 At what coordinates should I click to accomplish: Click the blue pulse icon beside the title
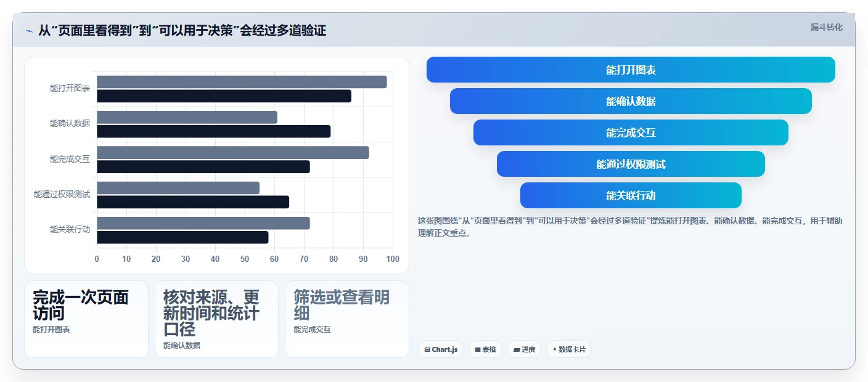click(29, 31)
